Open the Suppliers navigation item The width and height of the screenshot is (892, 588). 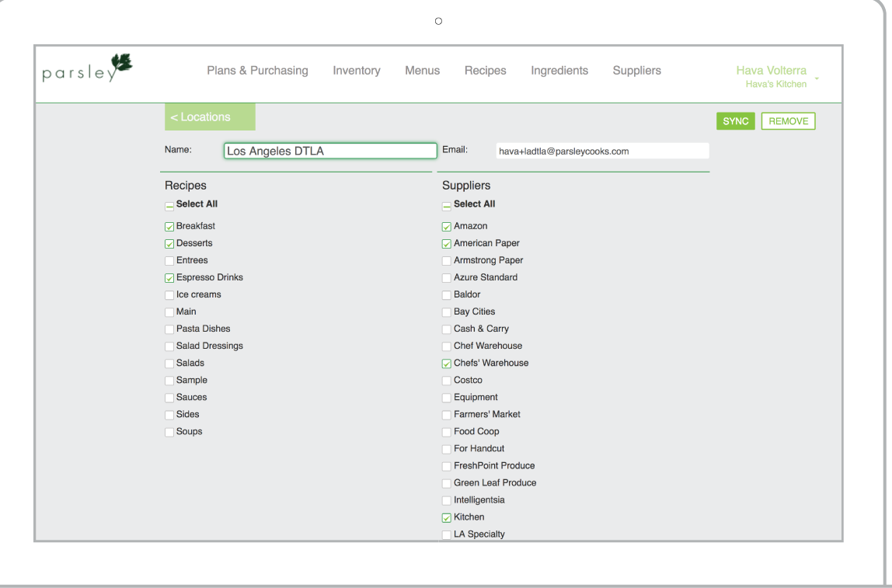pos(636,71)
